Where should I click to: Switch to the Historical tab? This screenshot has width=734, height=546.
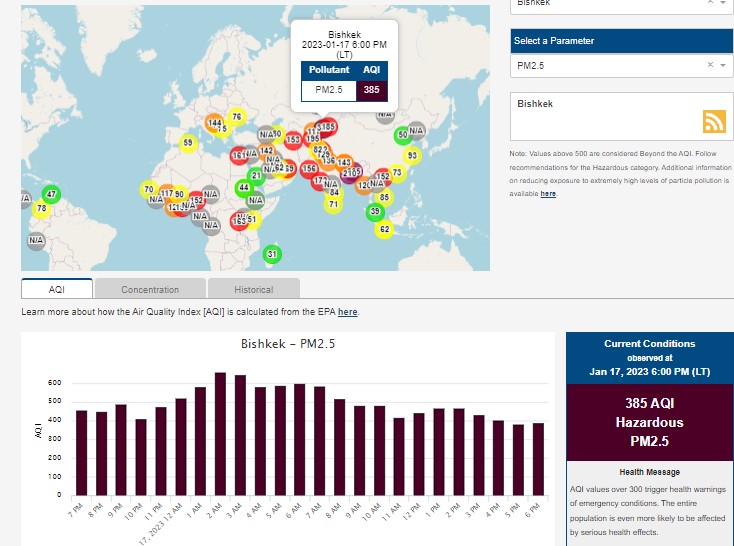click(253, 290)
